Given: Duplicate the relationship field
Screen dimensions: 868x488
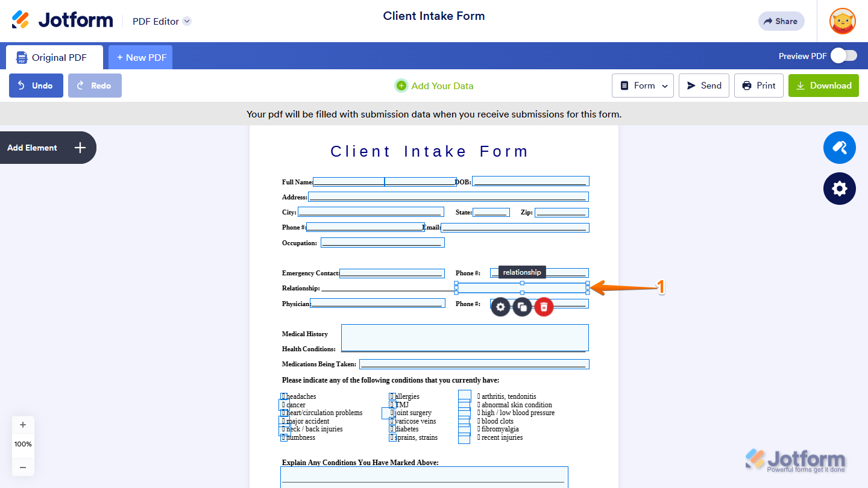Looking at the screenshot, I should [x=522, y=307].
